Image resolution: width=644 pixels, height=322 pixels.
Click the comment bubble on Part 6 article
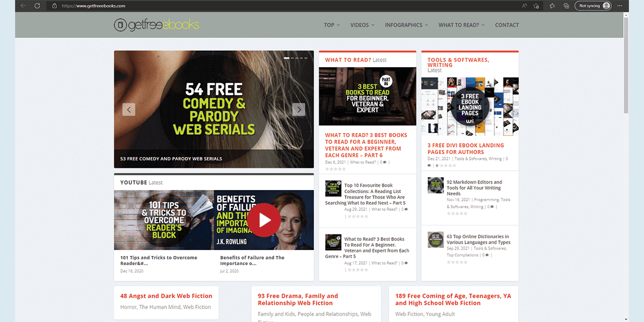(384, 162)
